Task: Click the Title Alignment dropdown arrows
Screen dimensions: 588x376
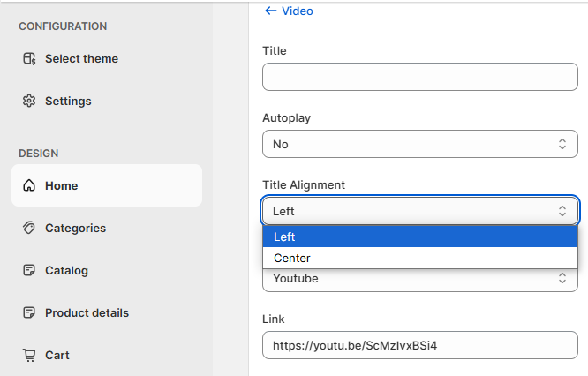Action: point(562,211)
